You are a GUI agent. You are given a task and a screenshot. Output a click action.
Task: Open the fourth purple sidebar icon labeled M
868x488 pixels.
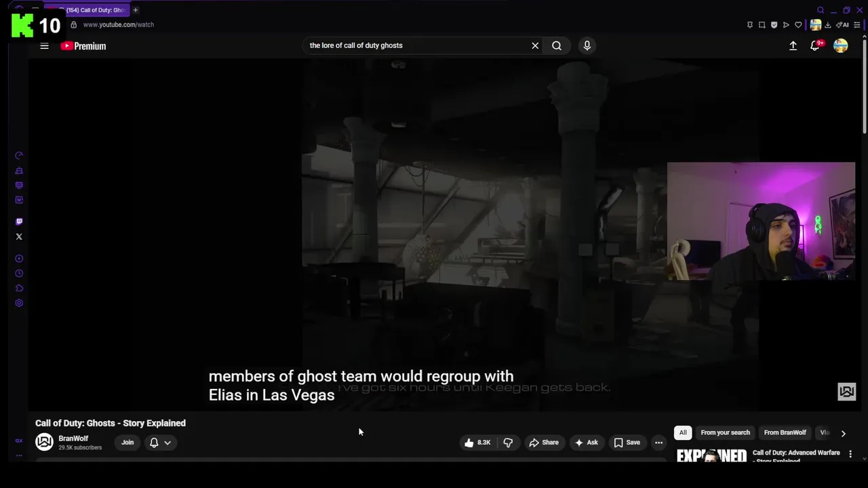(19, 200)
